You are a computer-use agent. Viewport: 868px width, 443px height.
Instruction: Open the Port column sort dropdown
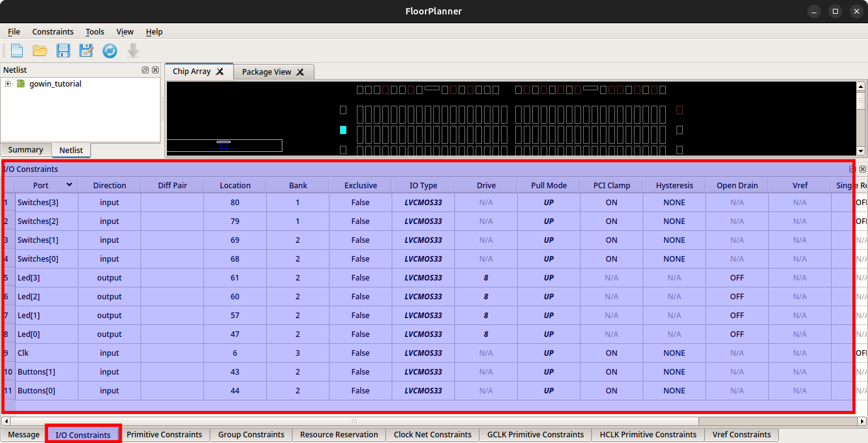(69, 184)
